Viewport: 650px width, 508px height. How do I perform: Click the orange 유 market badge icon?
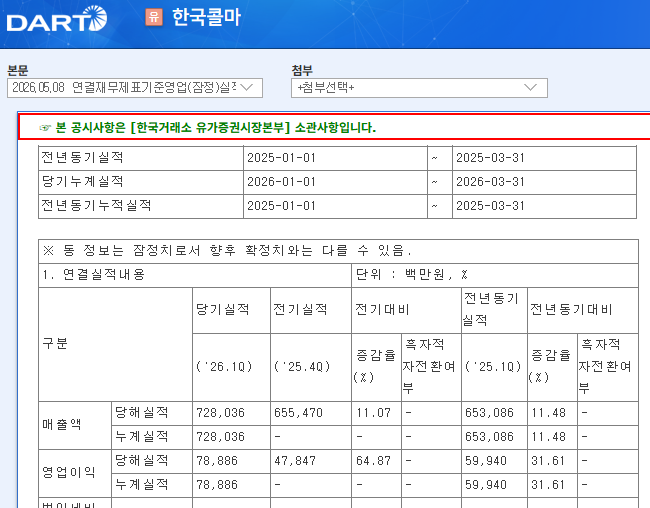click(154, 17)
